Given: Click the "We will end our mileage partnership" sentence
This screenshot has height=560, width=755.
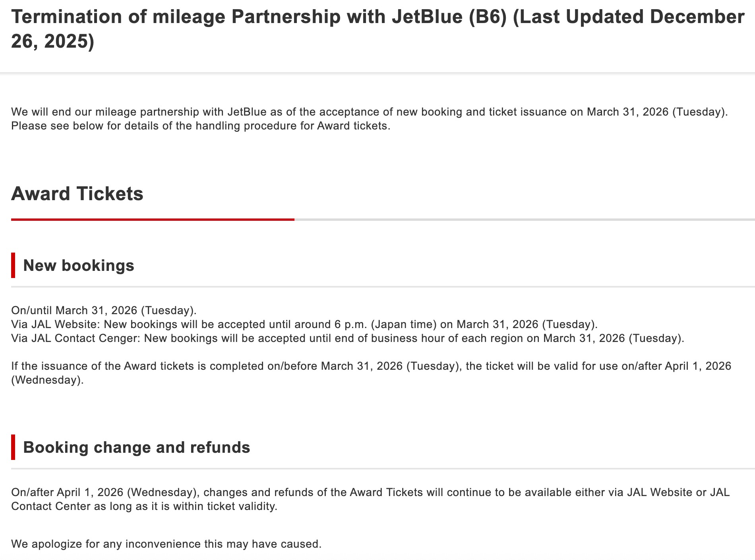Looking at the screenshot, I should (369, 112).
